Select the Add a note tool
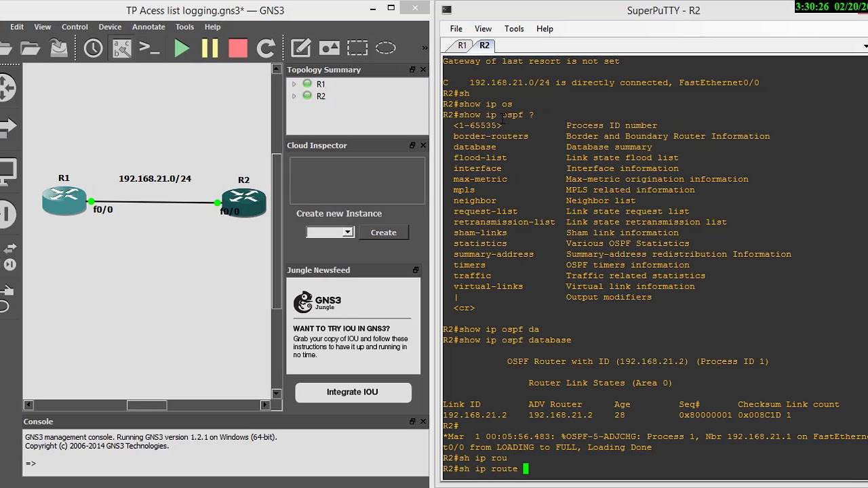Image resolution: width=868 pixels, height=488 pixels. [300, 48]
